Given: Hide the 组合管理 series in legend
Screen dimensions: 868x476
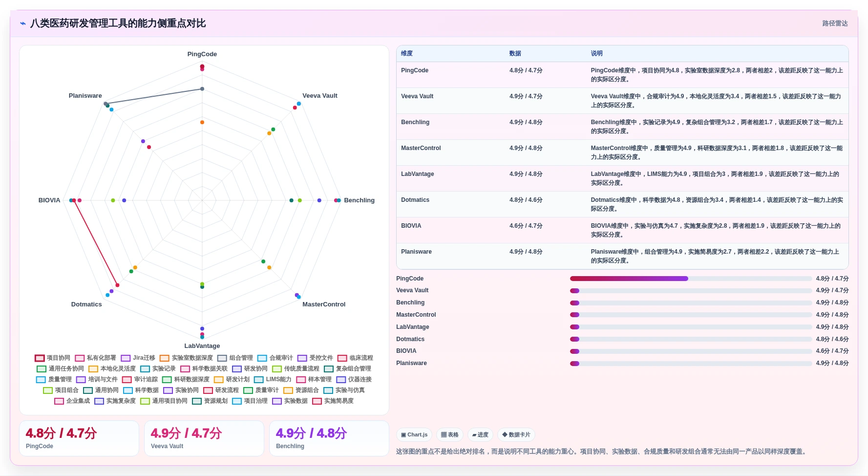Looking at the screenshot, I should tap(235, 358).
